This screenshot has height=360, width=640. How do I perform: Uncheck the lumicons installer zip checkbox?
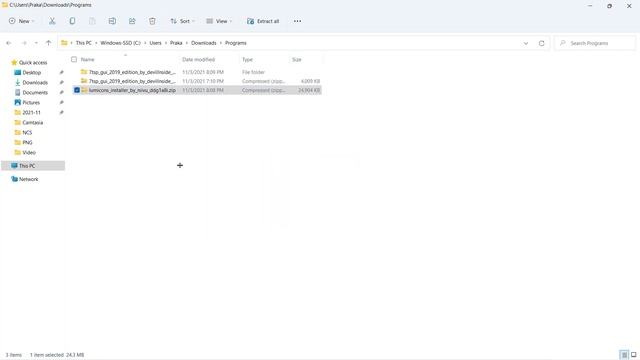coord(77,90)
